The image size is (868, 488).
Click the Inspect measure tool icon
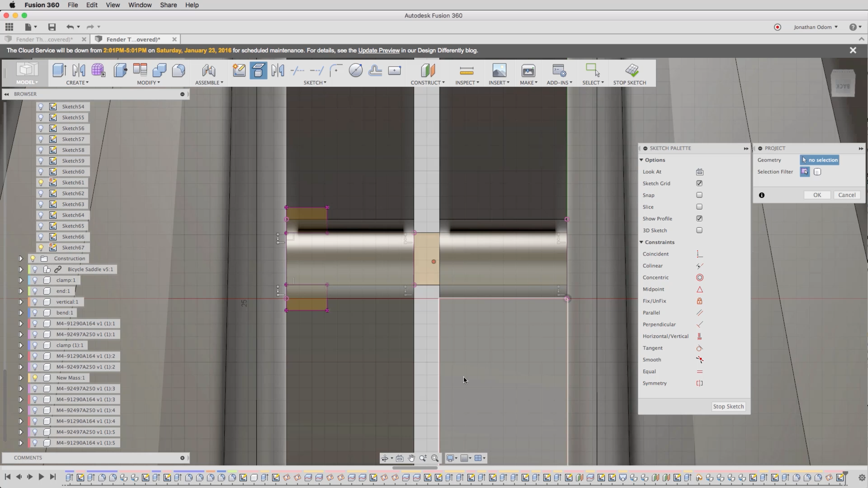pyautogui.click(x=467, y=71)
